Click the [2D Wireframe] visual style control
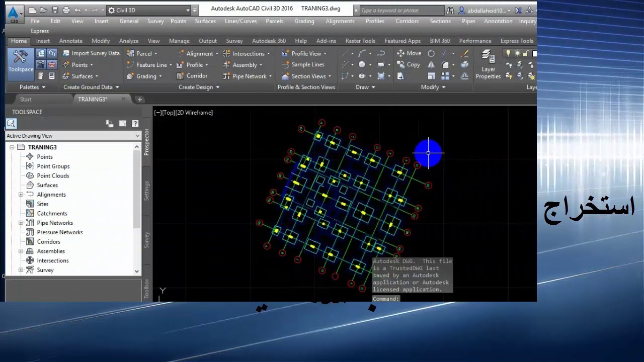644x362 pixels. pyautogui.click(x=194, y=113)
